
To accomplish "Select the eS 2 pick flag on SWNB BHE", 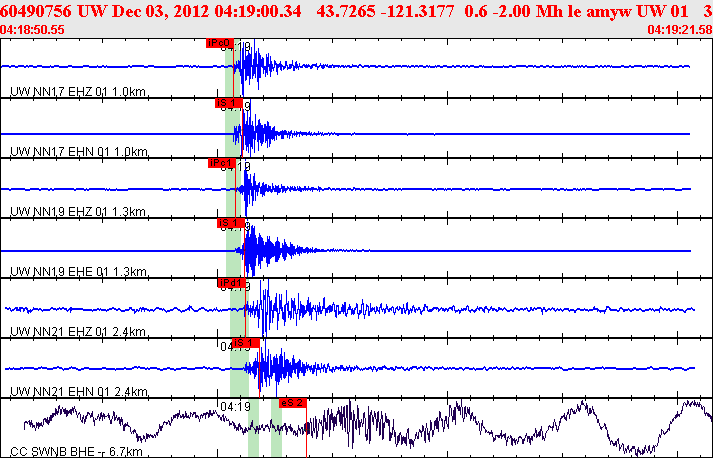I will (x=292, y=402).
